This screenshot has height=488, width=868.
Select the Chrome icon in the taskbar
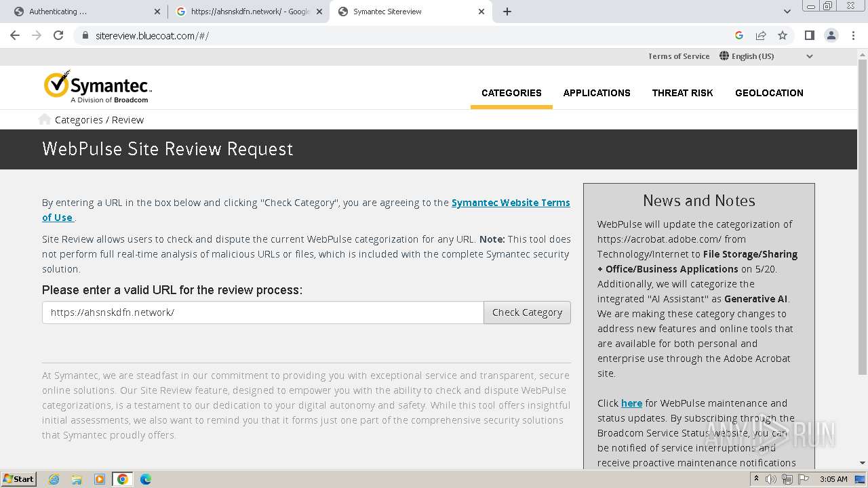pos(123,479)
